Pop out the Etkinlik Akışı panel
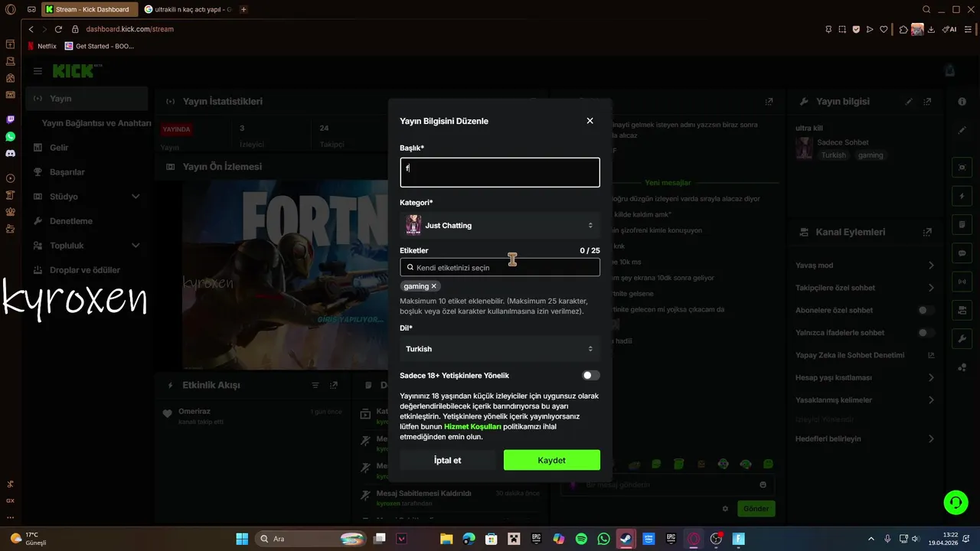Viewport: 980px width, 551px height. click(x=334, y=385)
